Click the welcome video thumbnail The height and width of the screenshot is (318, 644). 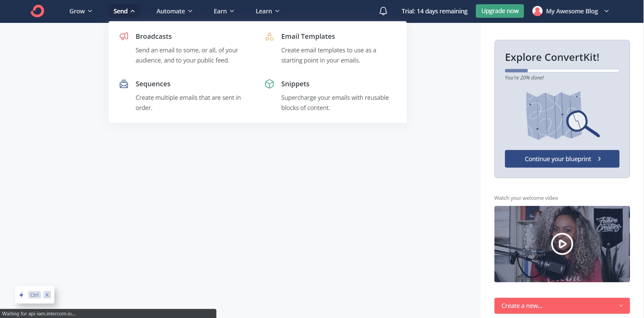tap(562, 244)
